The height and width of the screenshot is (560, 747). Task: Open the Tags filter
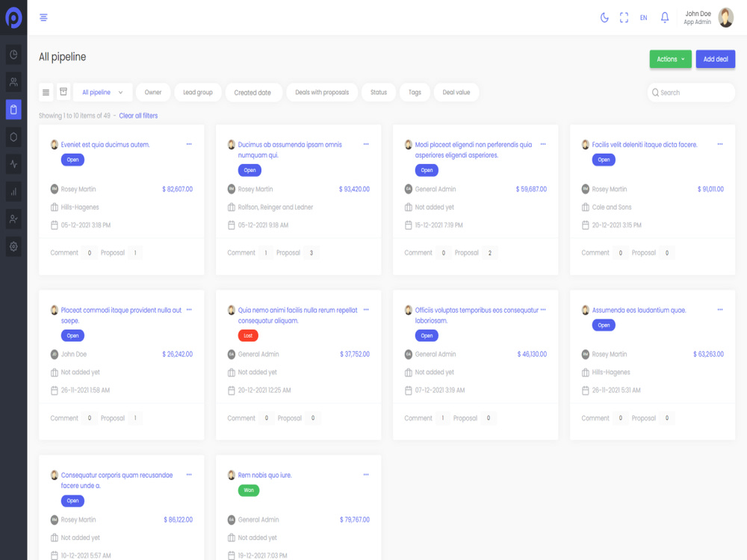(415, 93)
